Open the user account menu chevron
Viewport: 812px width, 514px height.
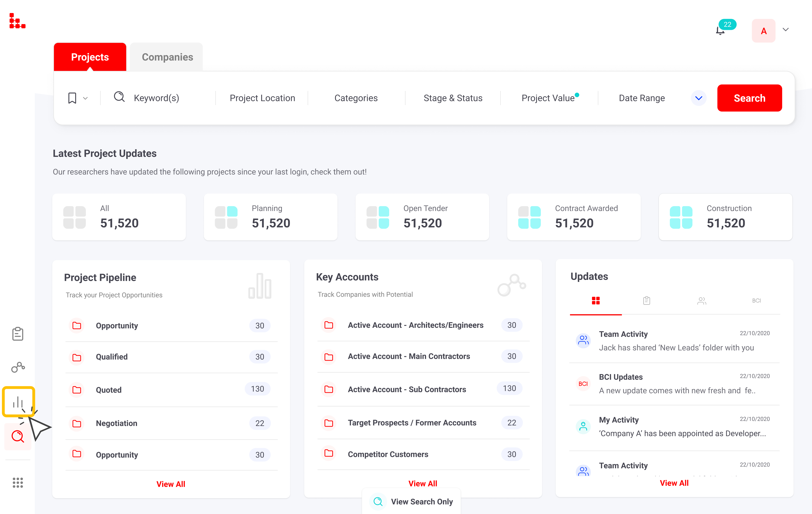pyautogui.click(x=786, y=30)
